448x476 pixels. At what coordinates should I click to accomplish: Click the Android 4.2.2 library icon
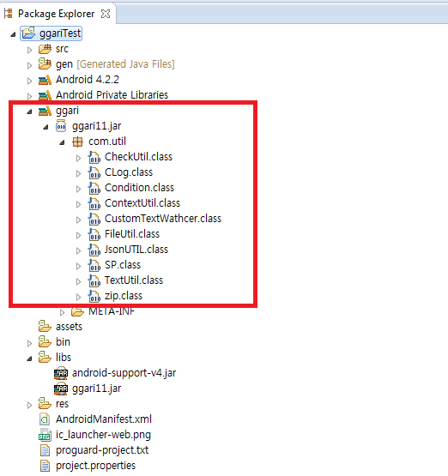(45, 80)
